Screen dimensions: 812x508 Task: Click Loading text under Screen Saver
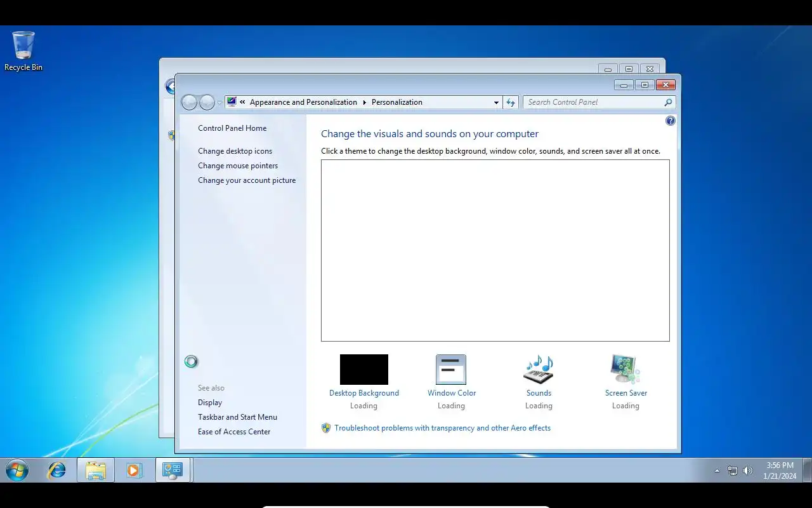coord(625,406)
